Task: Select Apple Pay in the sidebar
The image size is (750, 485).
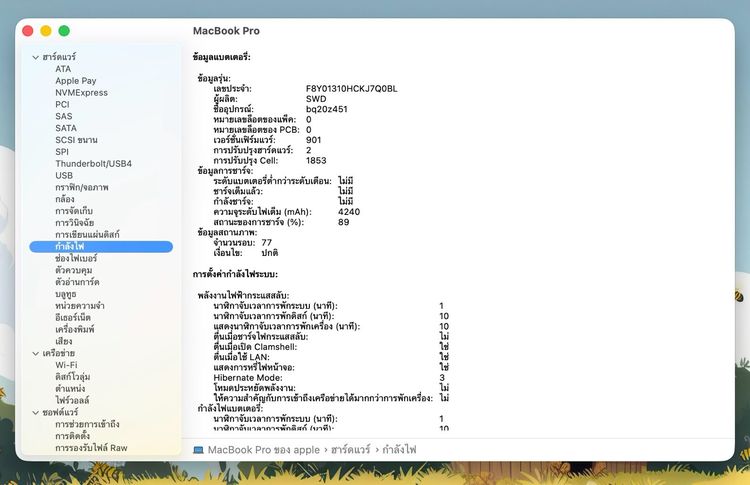Action: [x=76, y=81]
